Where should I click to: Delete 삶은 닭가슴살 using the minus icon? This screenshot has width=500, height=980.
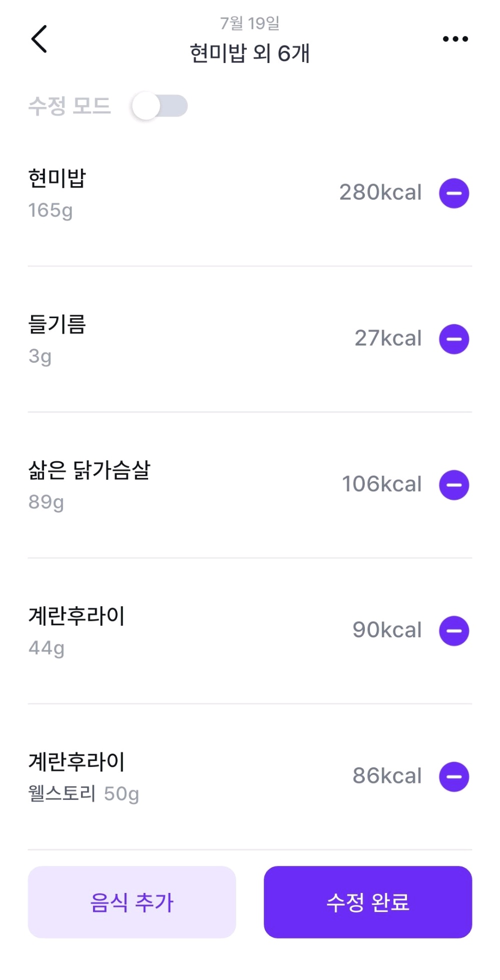[x=454, y=485]
